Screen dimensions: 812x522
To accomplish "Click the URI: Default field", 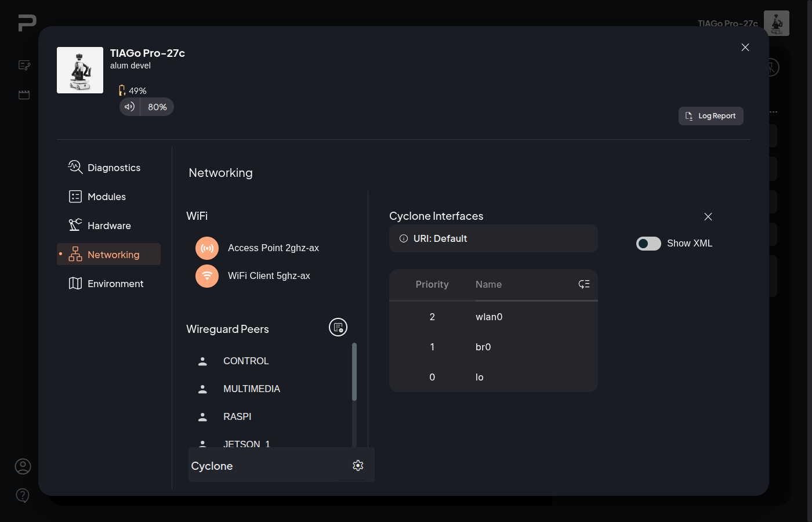I will [x=494, y=238].
